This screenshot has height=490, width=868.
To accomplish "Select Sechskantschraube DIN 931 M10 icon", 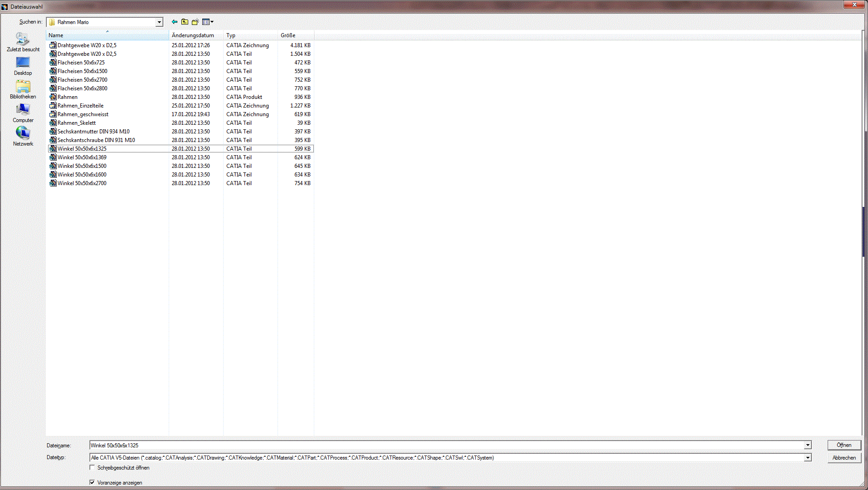I will [53, 140].
